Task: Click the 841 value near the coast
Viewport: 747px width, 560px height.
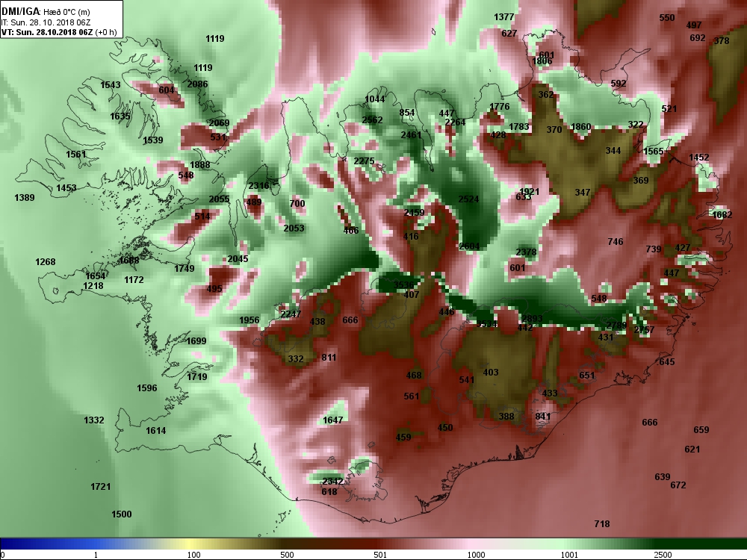Action: tap(543, 416)
